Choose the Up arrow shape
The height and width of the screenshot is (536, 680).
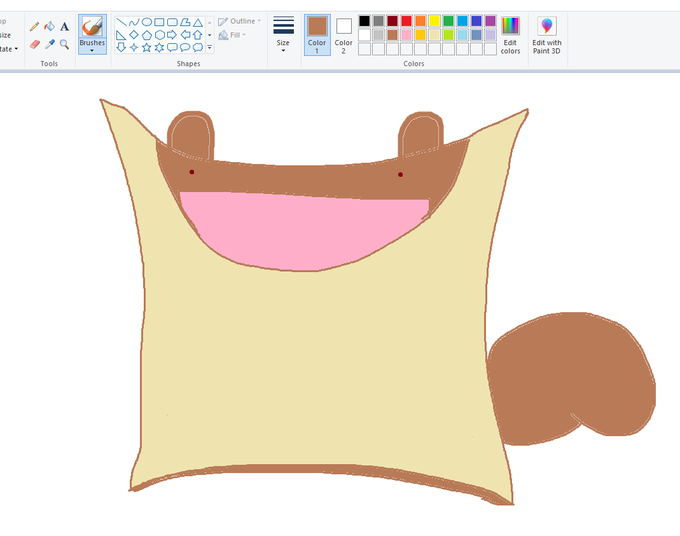[198, 35]
